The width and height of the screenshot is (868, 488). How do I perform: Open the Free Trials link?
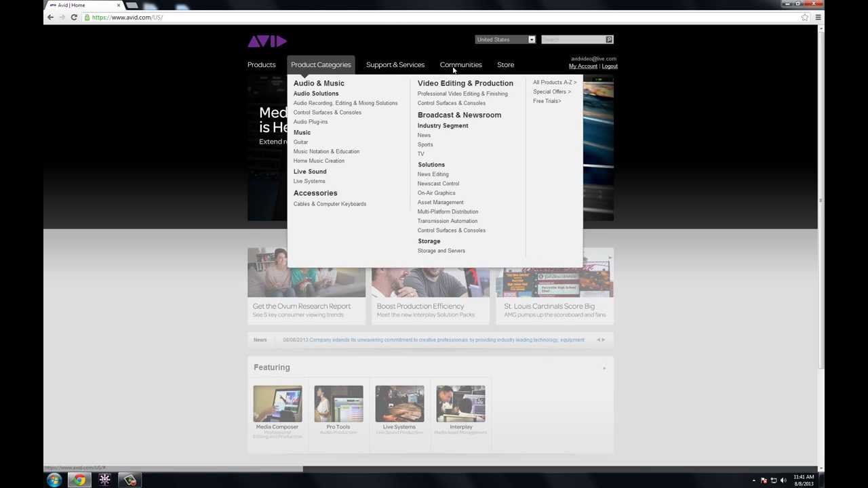pos(547,101)
